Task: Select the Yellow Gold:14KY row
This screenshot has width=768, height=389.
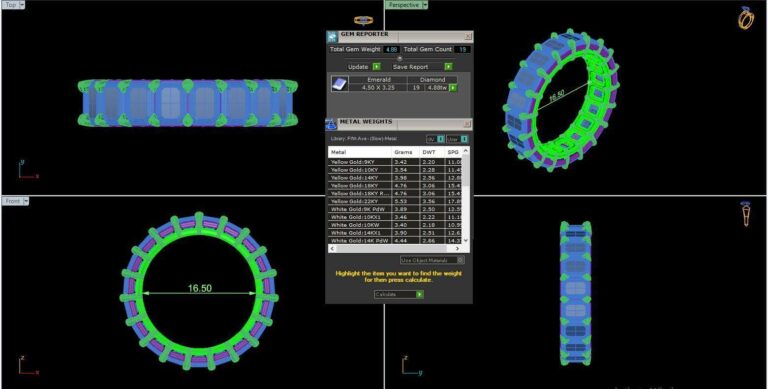Action: [395, 178]
